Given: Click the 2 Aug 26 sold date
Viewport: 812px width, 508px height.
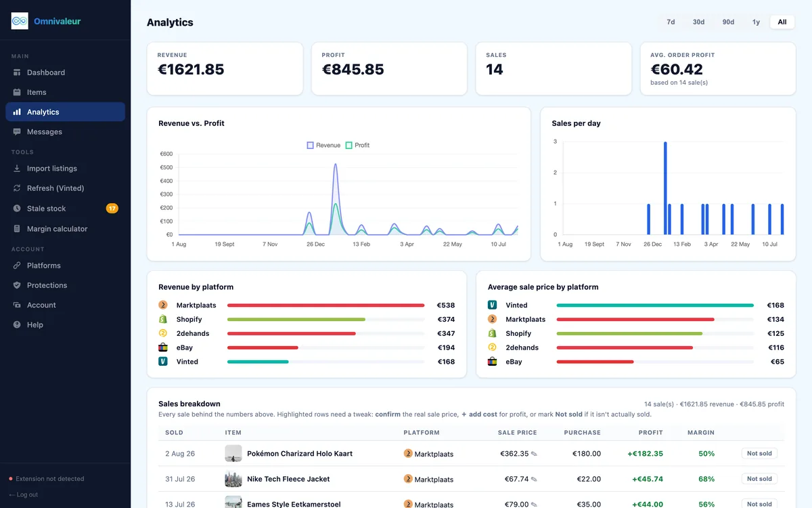Looking at the screenshot, I should pos(180,454).
